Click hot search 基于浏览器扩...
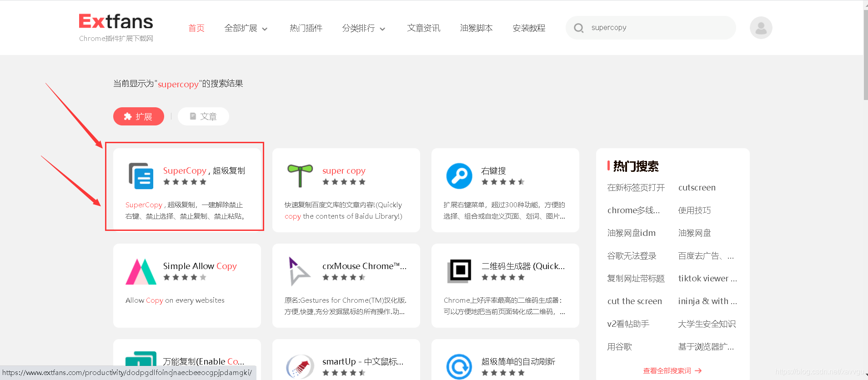Screen dimensions: 868x380 point(706,347)
